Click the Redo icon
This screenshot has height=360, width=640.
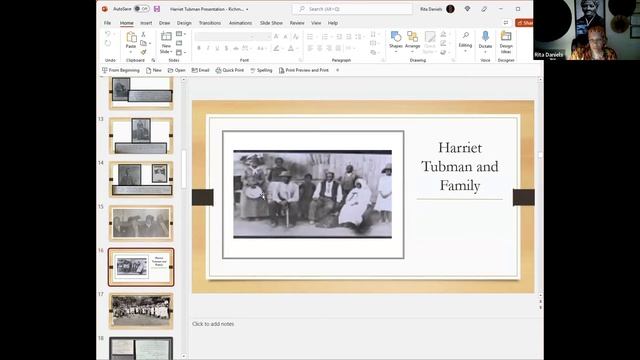[x=108, y=43]
